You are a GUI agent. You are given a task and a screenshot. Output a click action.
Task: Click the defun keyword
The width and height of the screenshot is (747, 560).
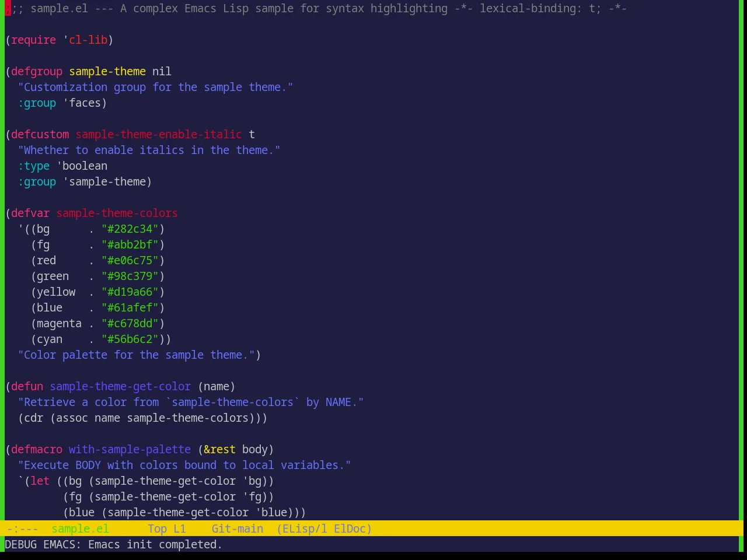coord(27,386)
